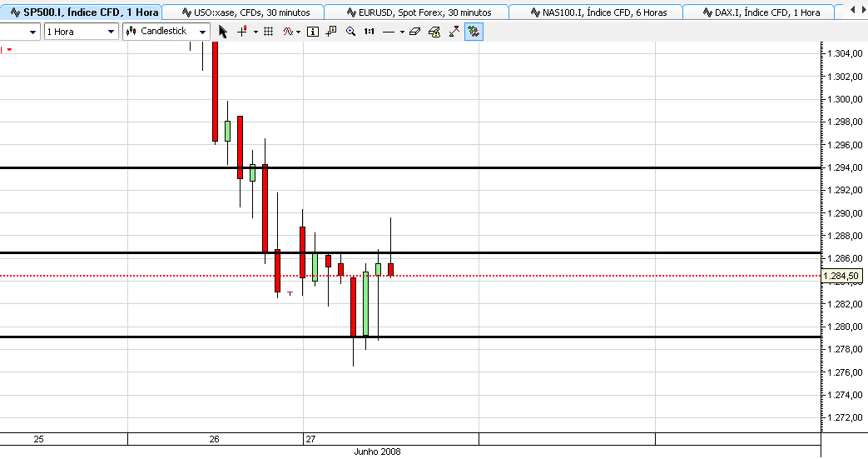This screenshot has height=459, width=868.
Task: Click date label 27 on time axis
Action: click(x=310, y=439)
